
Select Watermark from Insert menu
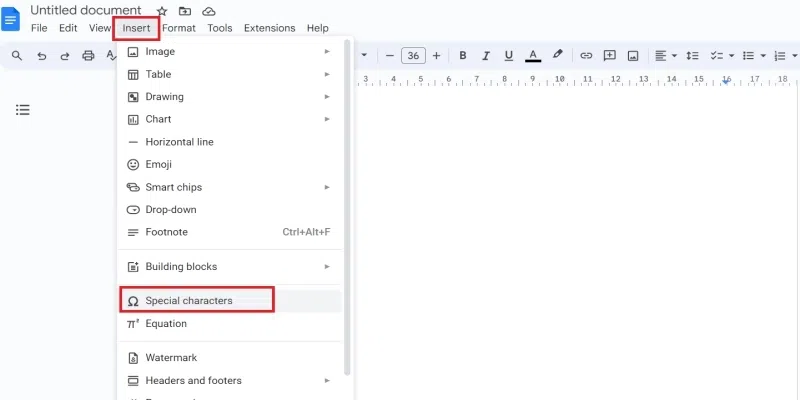tap(230, 358)
